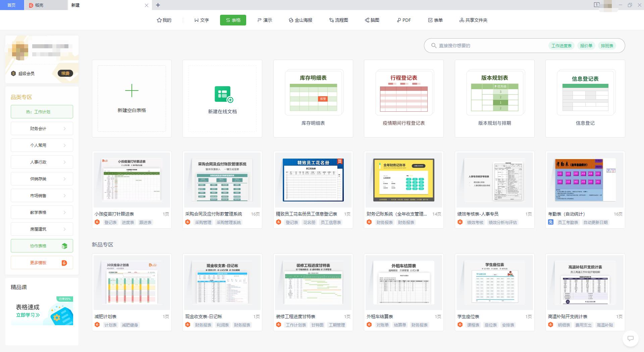Open the customer service chat bubble
The width and height of the screenshot is (644, 352).
[x=630, y=338]
